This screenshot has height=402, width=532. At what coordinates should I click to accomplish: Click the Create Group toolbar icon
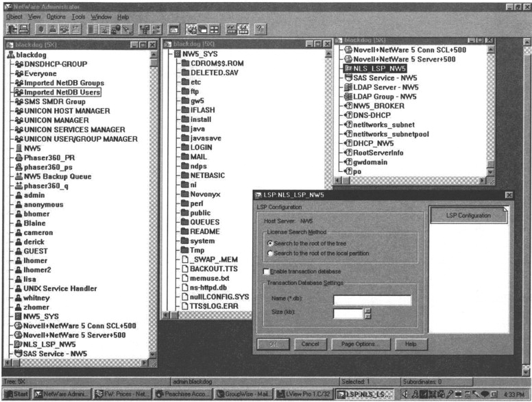64,29
